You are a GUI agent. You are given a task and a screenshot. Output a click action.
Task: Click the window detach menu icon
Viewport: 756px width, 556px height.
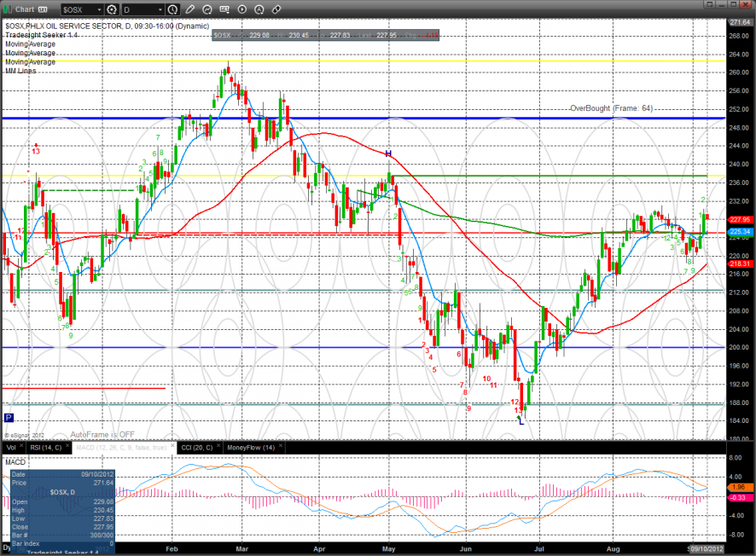pyautogui.click(x=709, y=4)
